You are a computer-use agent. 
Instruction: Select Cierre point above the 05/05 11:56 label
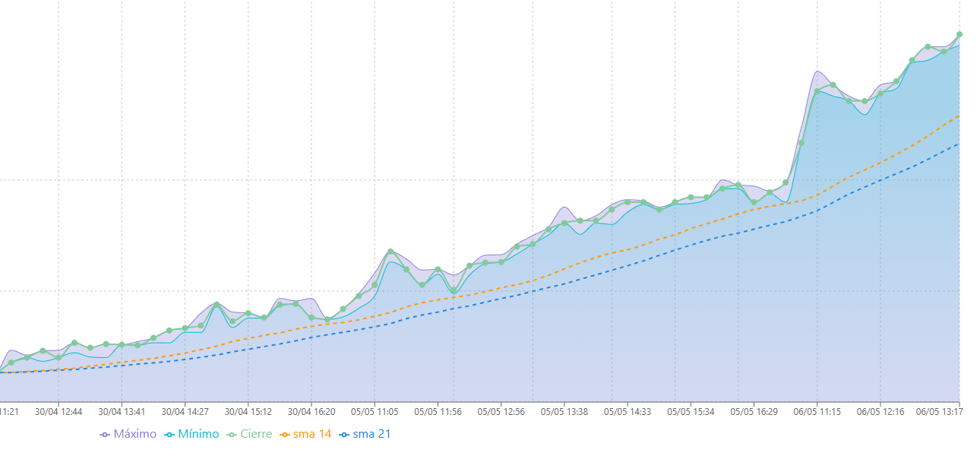point(438,270)
